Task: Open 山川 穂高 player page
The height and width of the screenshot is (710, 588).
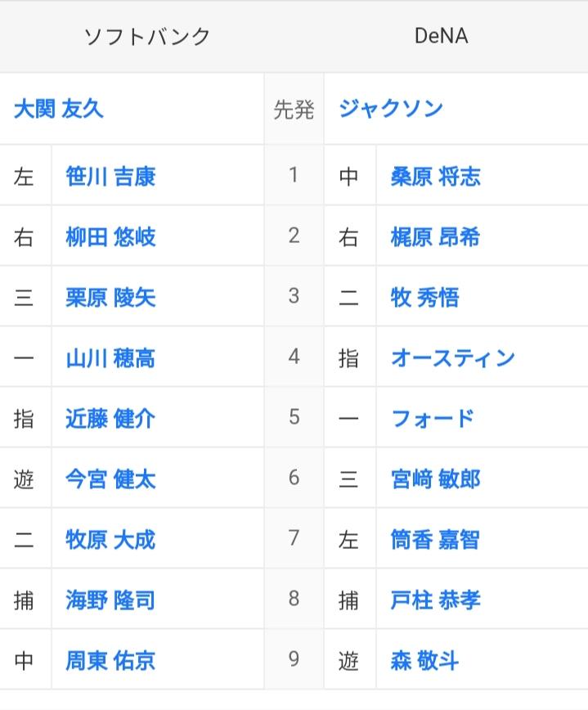Action: (110, 358)
